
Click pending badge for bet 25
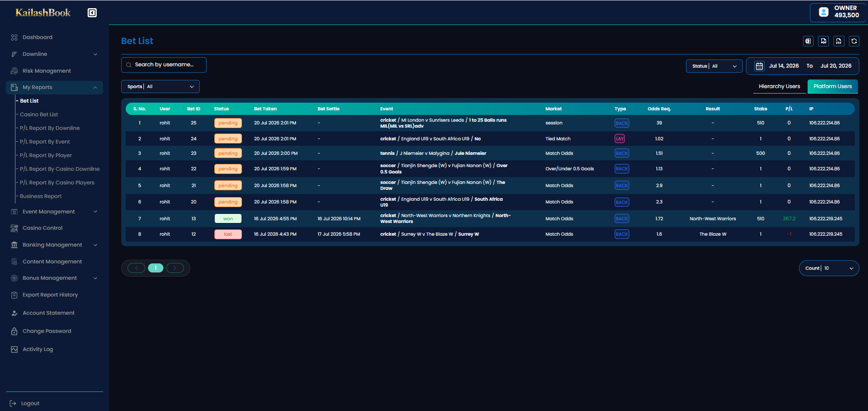[228, 123]
